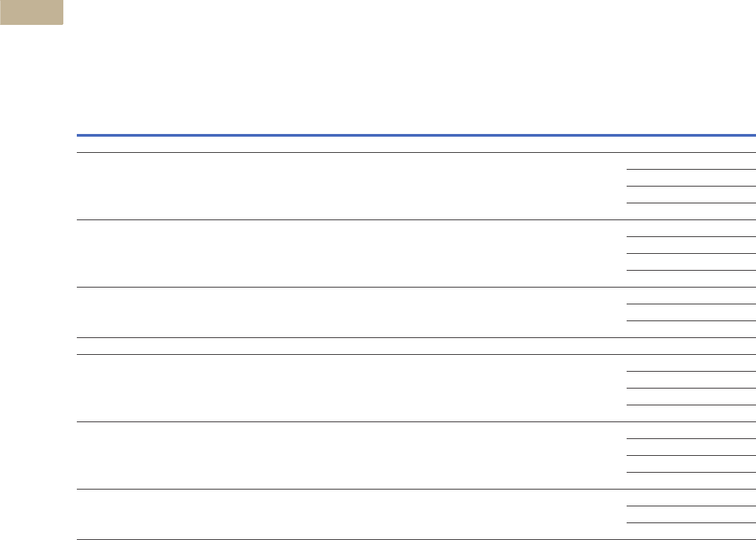This screenshot has height=540, width=756.
Task: Select the wide left cell of the fifth table group
Action: (352, 456)
